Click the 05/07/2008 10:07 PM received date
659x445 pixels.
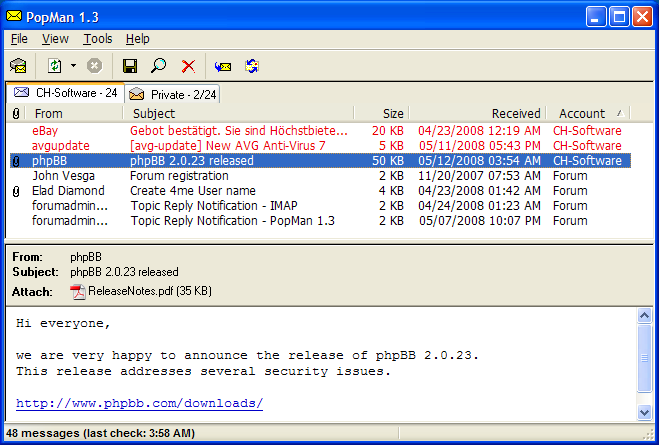click(480, 221)
